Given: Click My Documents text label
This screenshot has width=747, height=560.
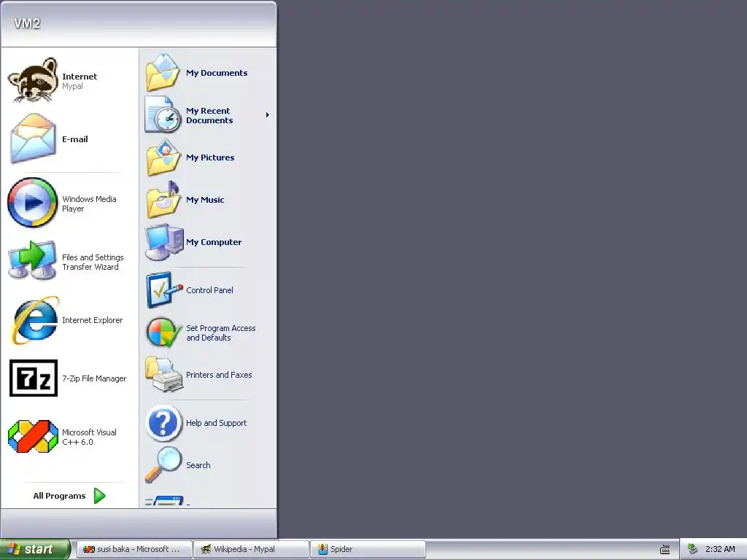Looking at the screenshot, I should click(x=217, y=73).
